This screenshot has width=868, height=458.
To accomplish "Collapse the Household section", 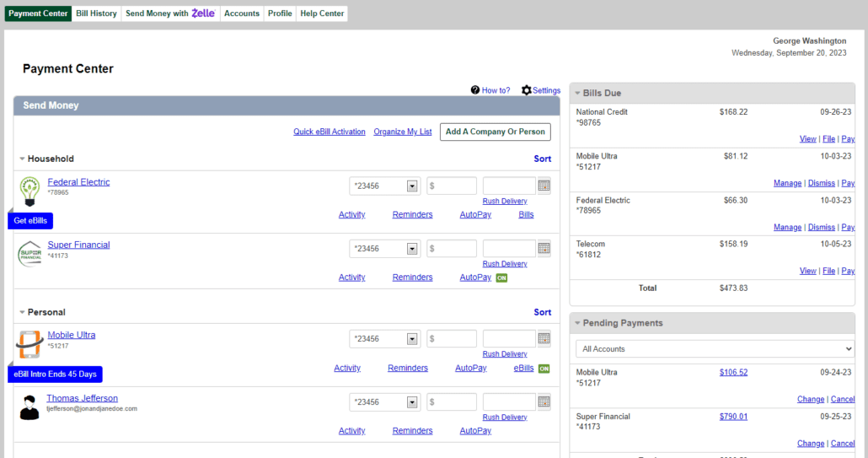I will pyautogui.click(x=23, y=159).
